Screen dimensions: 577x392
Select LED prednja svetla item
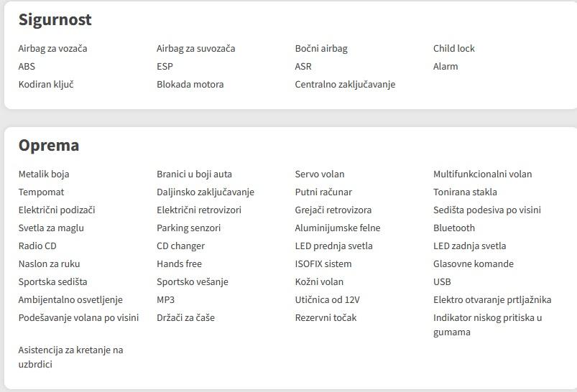click(333, 246)
